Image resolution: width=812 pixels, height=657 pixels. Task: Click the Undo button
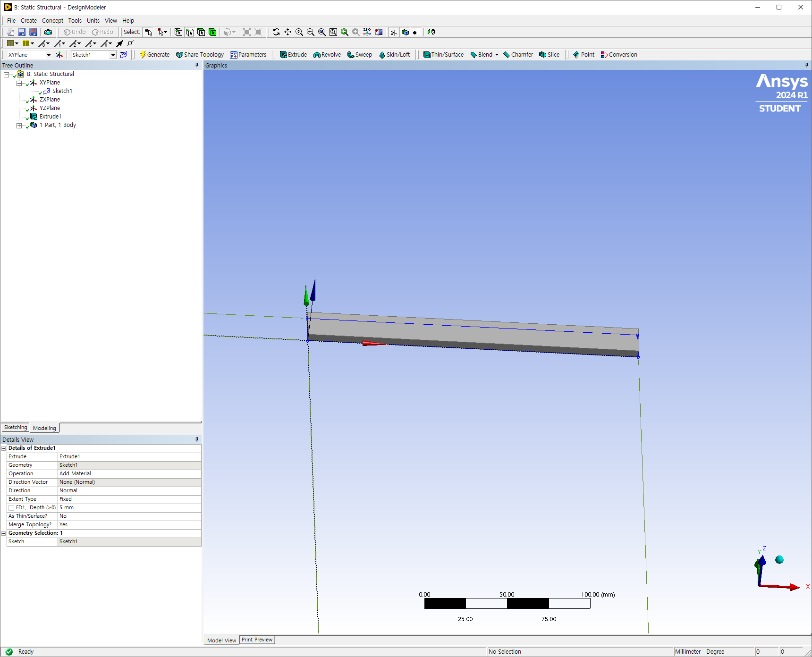(x=75, y=32)
